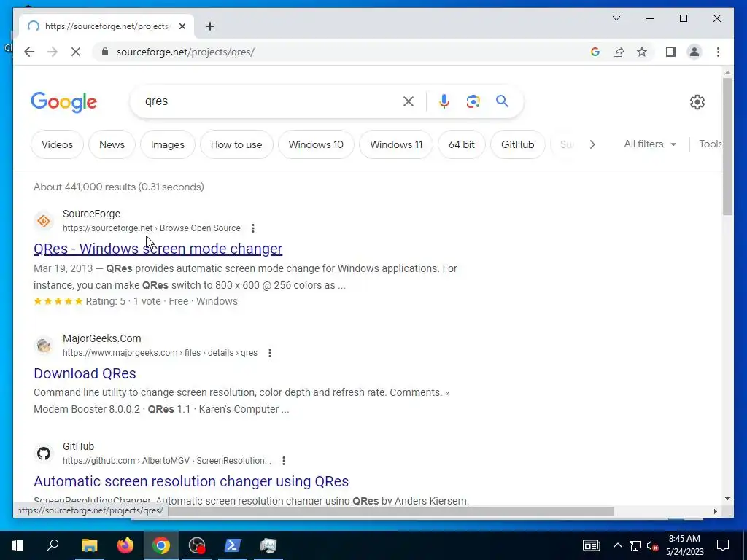
Task: Open the tab search chevron in the title bar
Action: tap(616, 18)
